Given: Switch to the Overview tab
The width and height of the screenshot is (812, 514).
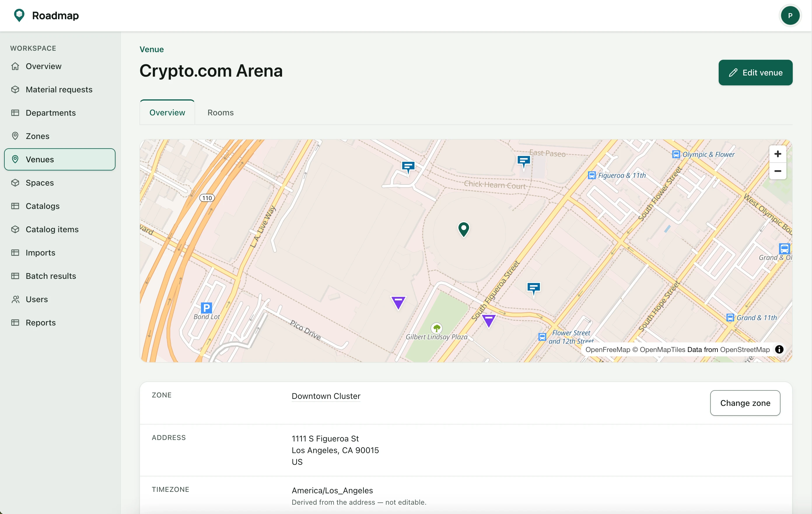Looking at the screenshot, I should pyautogui.click(x=167, y=112).
